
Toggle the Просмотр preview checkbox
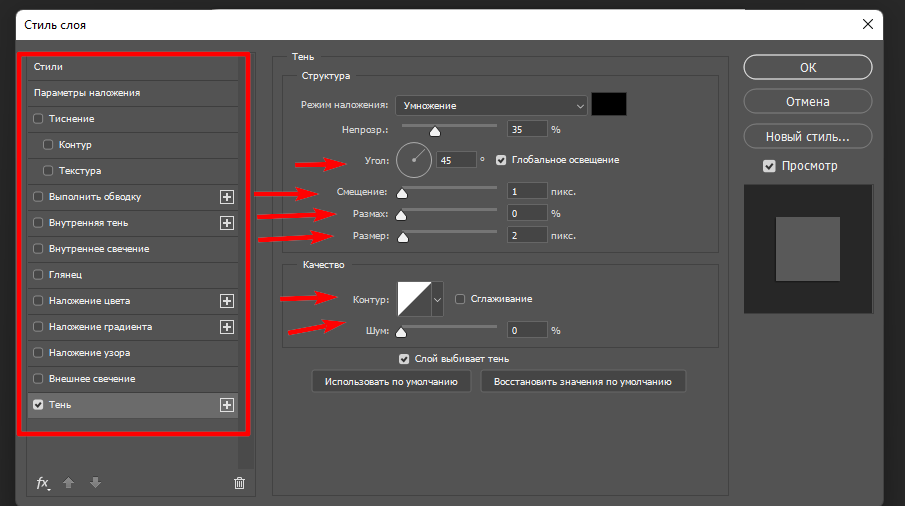click(769, 166)
